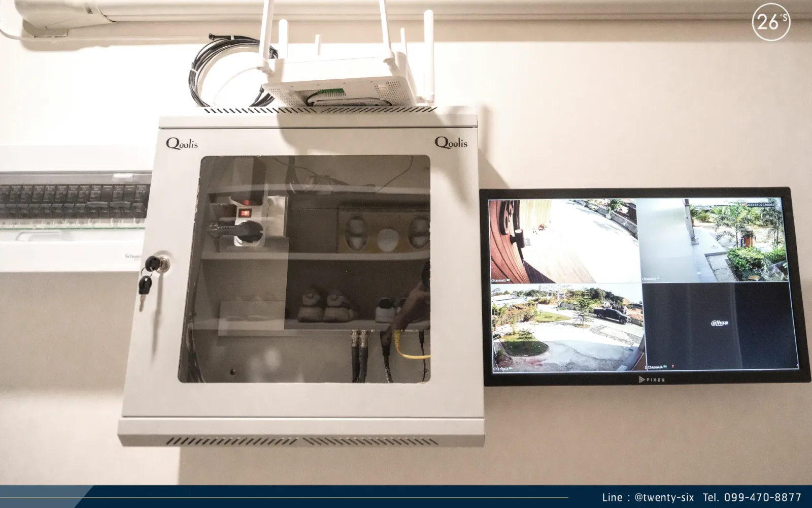Click the Channel2 label text
The image size is (812, 508).
(x=649, y=279)
